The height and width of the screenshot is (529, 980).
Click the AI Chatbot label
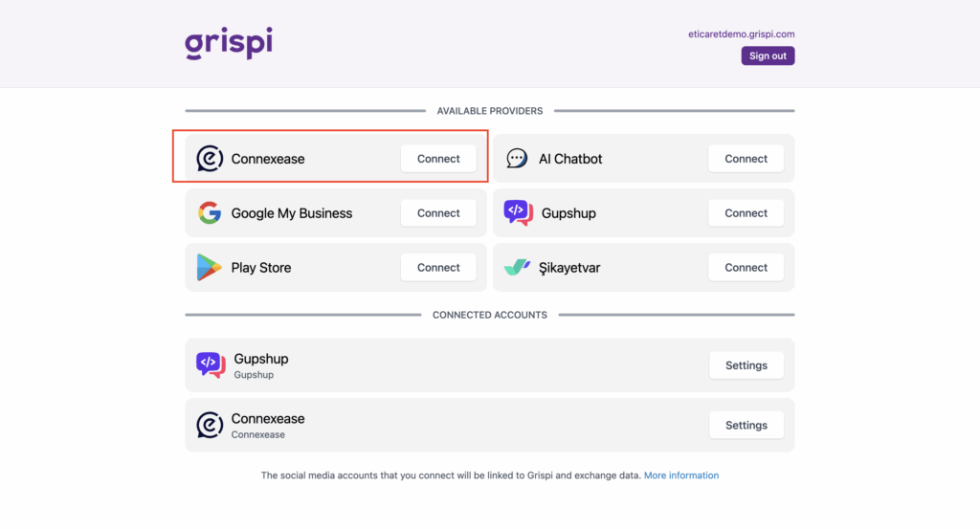[570, 159]
